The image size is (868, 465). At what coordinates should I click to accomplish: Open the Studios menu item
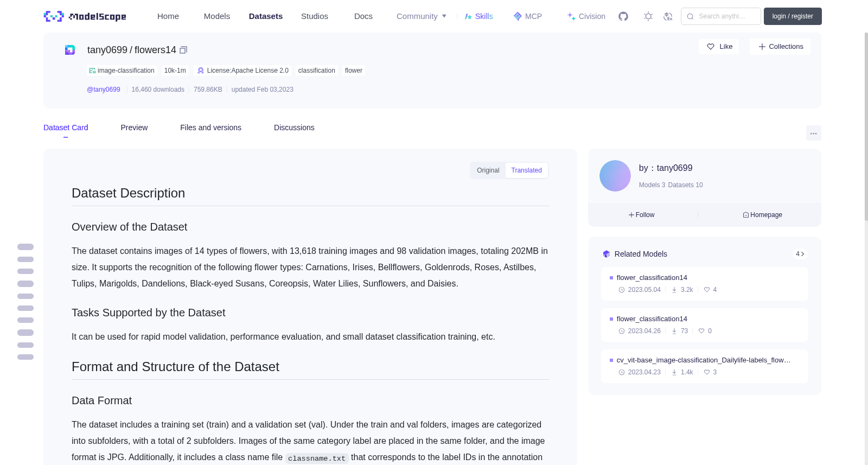coord(315,16)
